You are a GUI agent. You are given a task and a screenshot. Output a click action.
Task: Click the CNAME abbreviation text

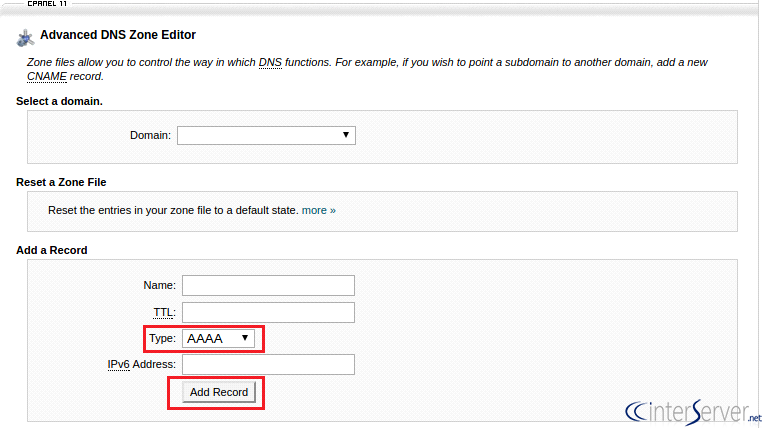(x=47, y=76)
